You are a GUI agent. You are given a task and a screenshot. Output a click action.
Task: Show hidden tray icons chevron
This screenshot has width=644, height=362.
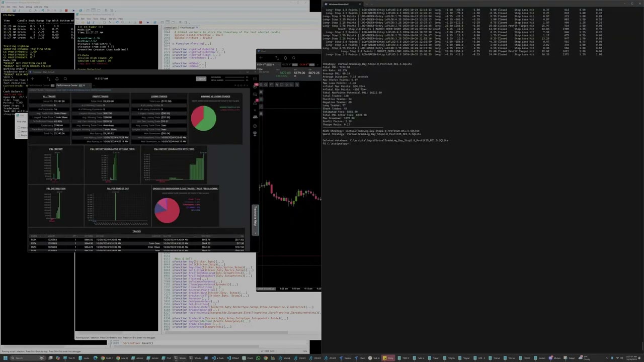pos(606,358)
